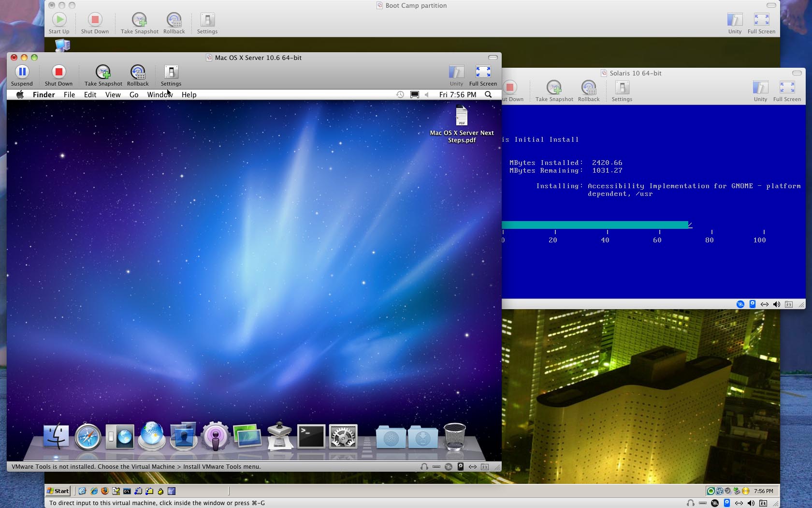Click VMware Tools not installed status message
Viewport: 812px width, 508px height.
136,467
